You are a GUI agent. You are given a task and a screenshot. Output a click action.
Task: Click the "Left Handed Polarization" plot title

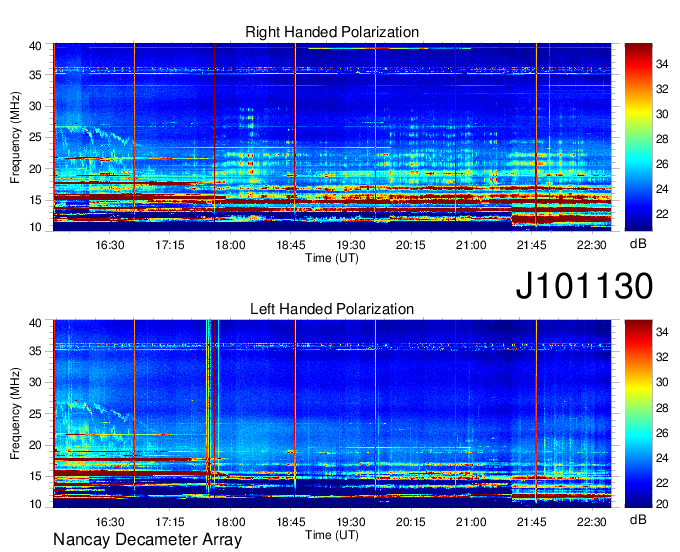[x=332, y=309]
